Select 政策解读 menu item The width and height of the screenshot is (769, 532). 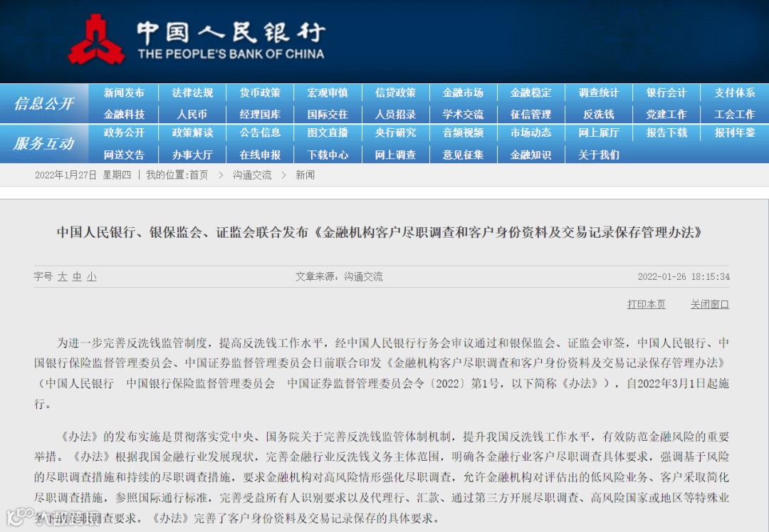click(x=192, y=133)
